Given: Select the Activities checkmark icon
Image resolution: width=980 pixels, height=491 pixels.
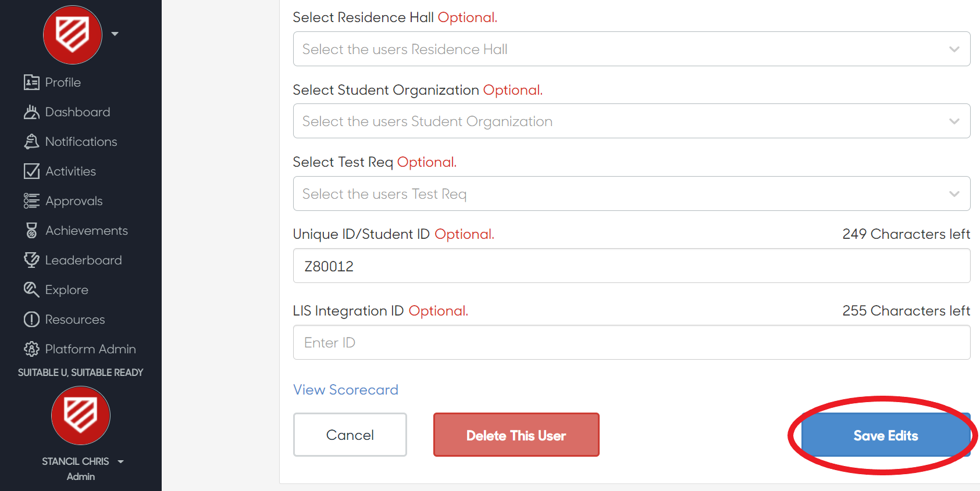Looking at the screenshot, I should tap(31, 171).
